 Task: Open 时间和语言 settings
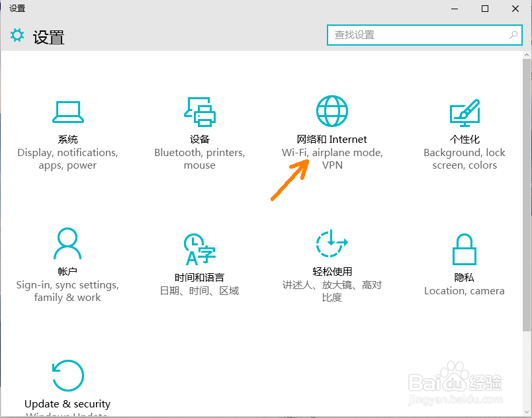click(x=199, y=265)
